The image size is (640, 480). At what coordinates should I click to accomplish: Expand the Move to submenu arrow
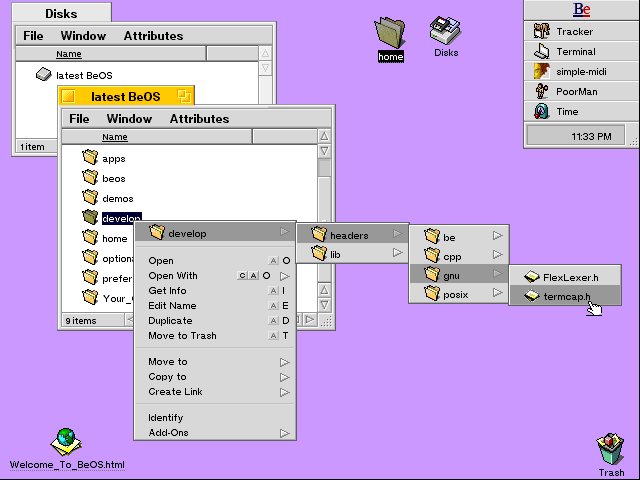point(284,362)
